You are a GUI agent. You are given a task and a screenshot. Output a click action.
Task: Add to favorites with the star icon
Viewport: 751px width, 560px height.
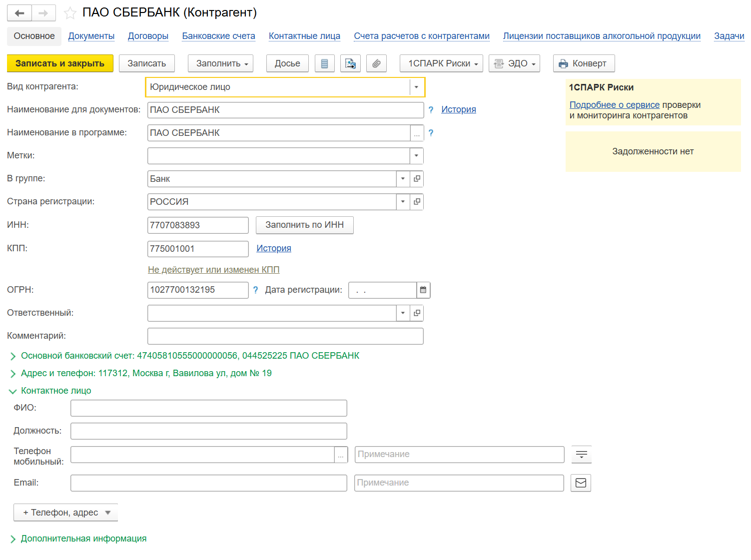[x=70, y=13]
